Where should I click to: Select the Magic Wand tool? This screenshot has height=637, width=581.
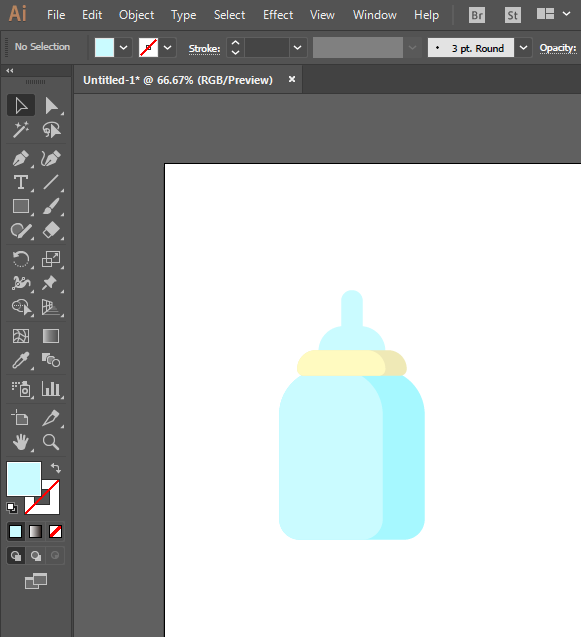[21, 130]
